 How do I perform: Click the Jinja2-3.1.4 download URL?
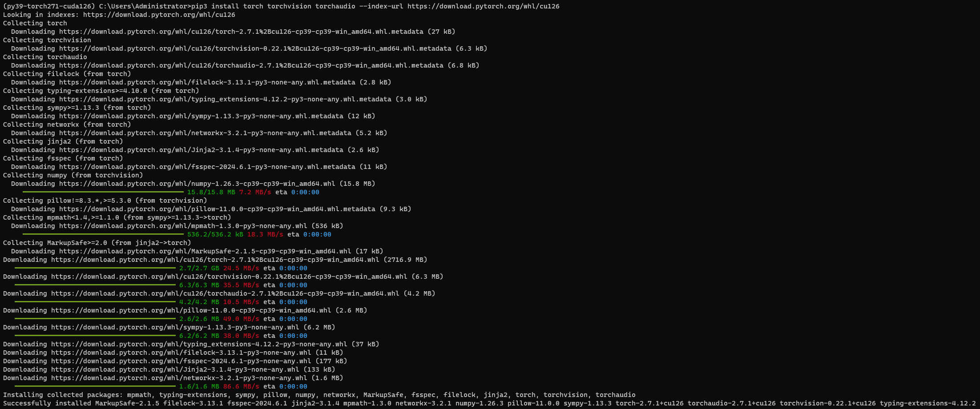[x=165, y=369]
